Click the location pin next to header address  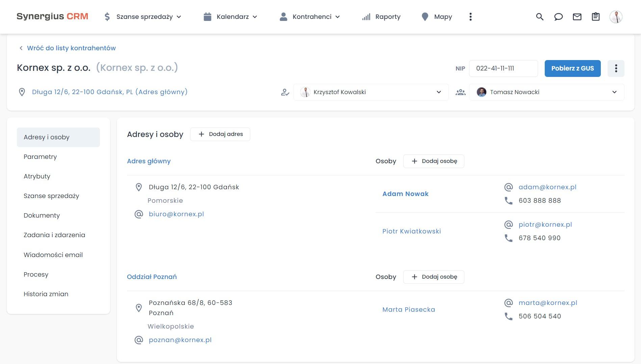[x=22, y=92]
